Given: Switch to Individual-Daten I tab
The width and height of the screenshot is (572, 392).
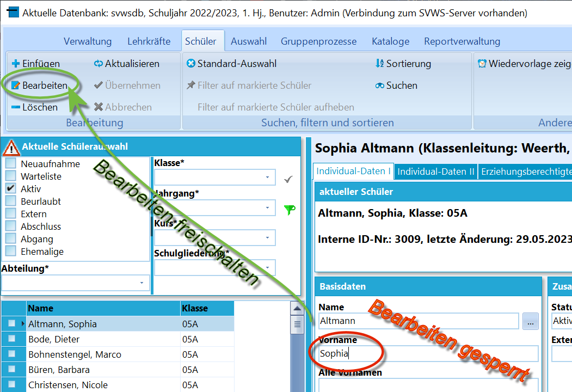Looking at the screenshot, I should [354, 171].
